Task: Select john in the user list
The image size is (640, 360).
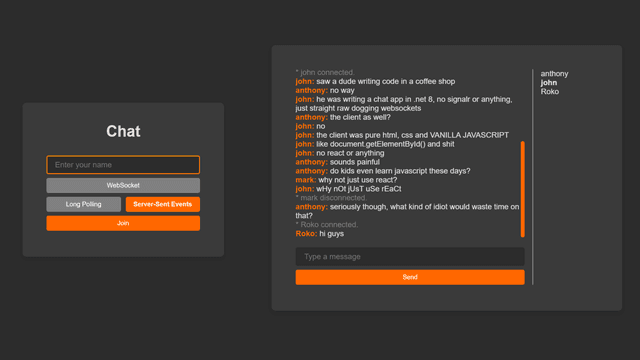Action: tap(549, 82)
